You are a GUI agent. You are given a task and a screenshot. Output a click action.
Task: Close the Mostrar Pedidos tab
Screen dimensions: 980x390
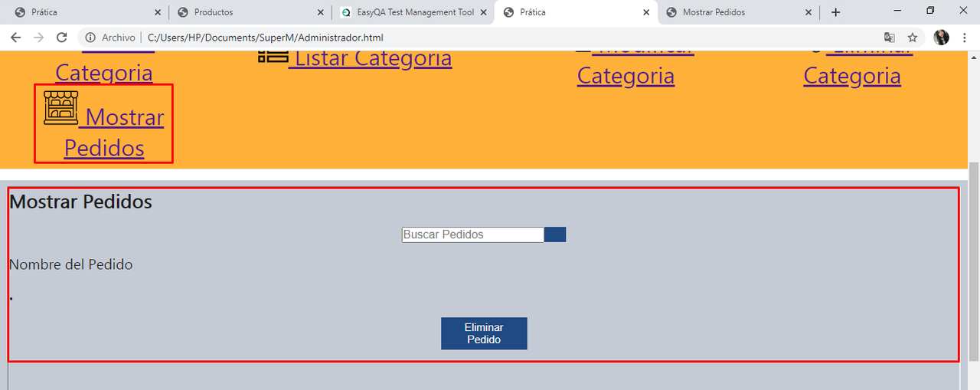808,12
